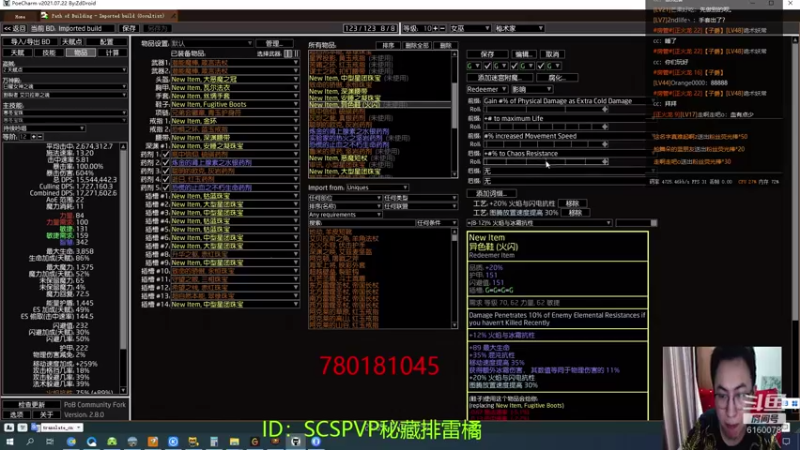Click the << 返回 back button
This screenshot has width=800, height=450.
pyautogui.click(x=14, y=29)
